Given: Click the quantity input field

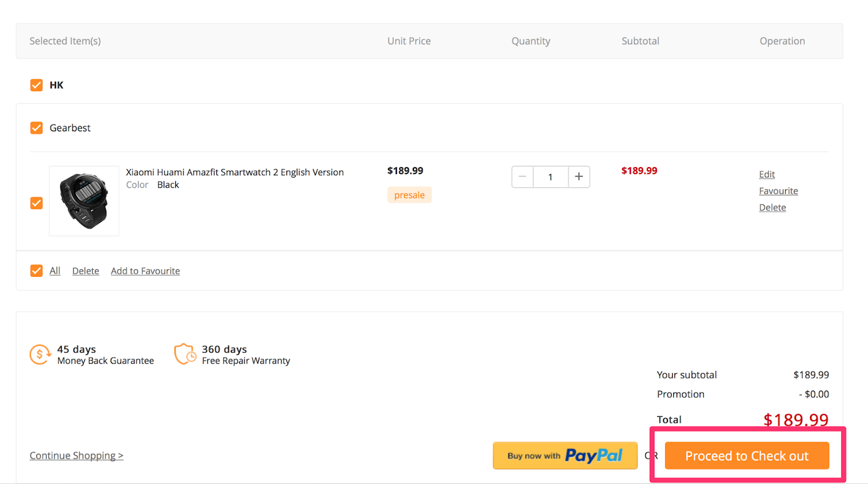Looking at the screenshot, I should pyautogui.click(x=551, y=177).
